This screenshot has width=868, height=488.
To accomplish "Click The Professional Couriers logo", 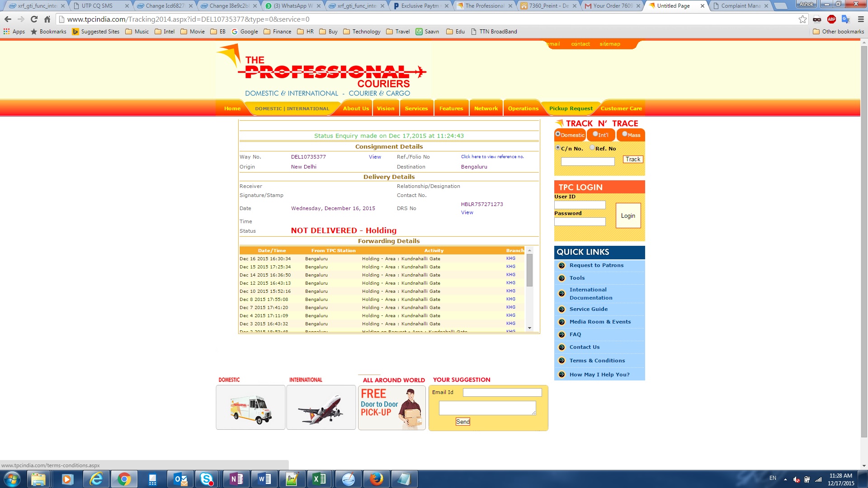I will [x=322, y=70].
